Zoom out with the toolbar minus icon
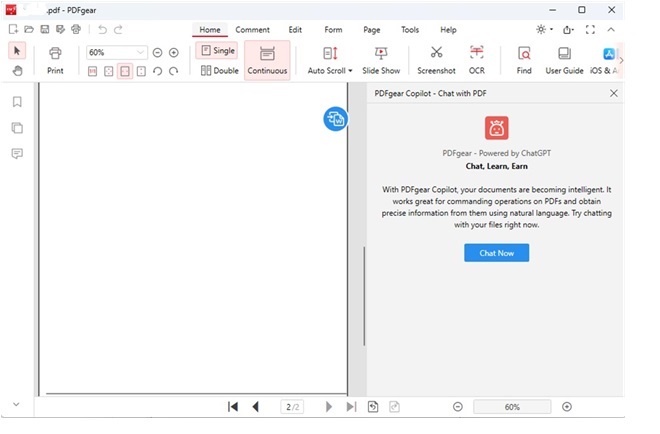Viewport: 660px width, 434px height. pyautogui.click(x=157, y=52)
